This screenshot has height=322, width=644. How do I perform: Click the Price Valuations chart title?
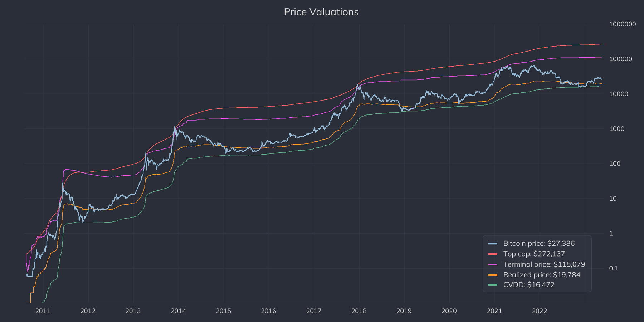[321, 12]
